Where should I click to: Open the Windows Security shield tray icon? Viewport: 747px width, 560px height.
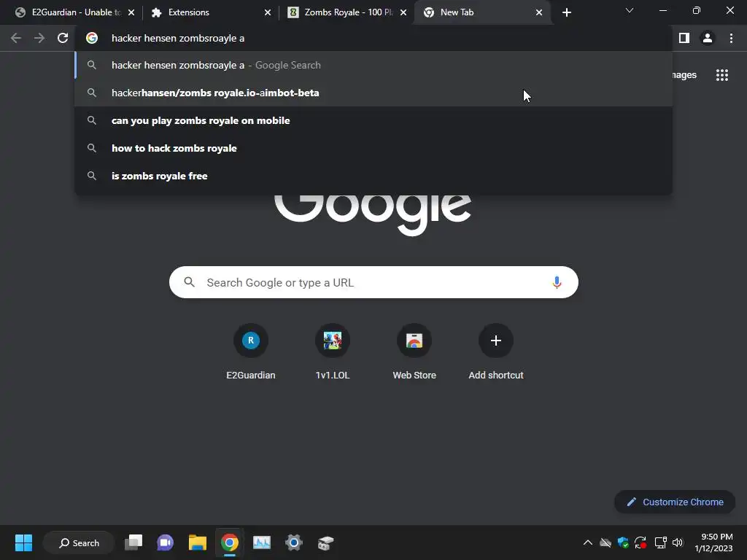(x=623, y=542)
